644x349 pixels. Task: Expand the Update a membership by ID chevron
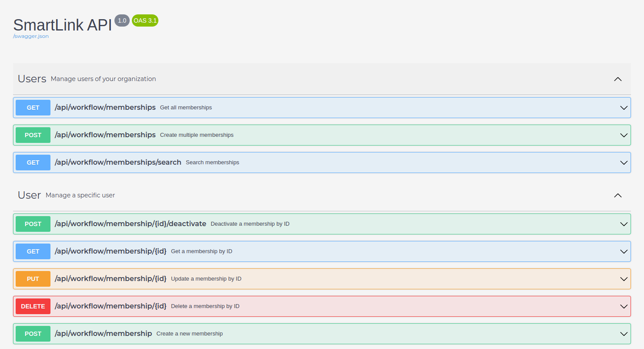624,279
